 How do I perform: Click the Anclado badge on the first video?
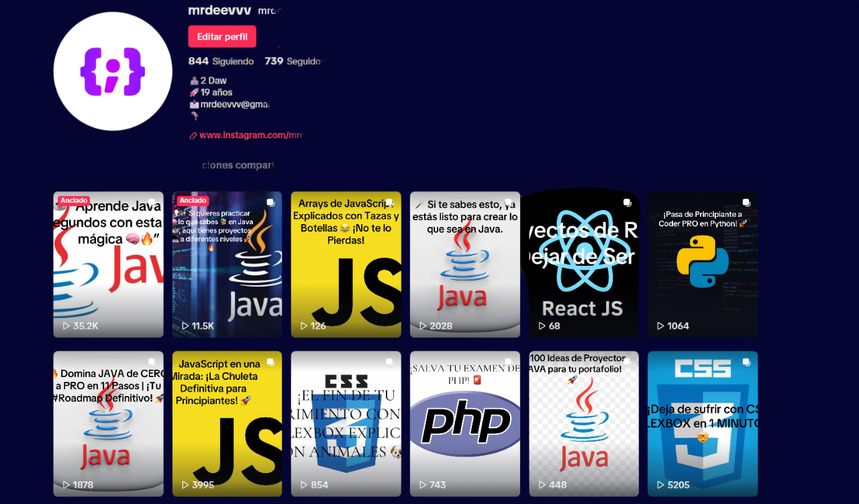click(x=74, y=201)
